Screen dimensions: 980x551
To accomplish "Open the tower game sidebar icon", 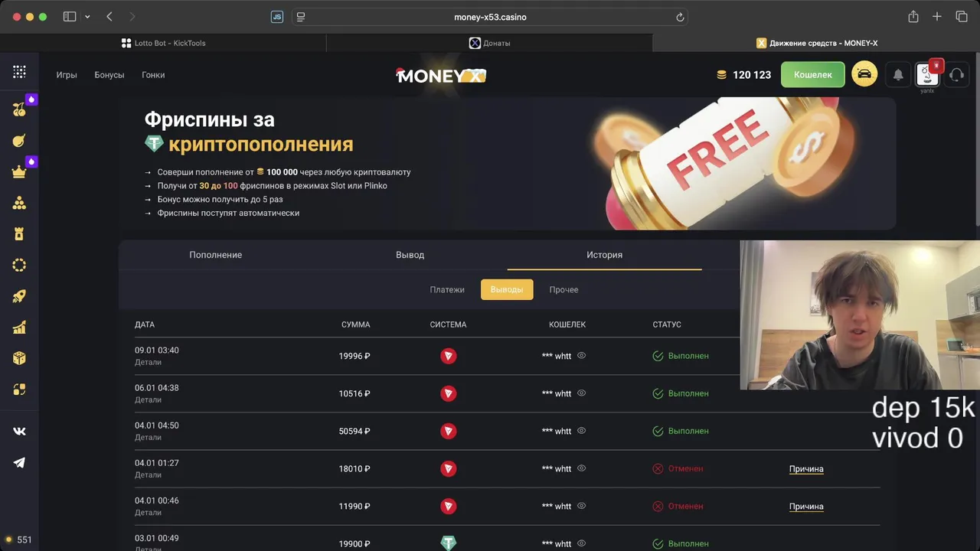I will (19, 234).
